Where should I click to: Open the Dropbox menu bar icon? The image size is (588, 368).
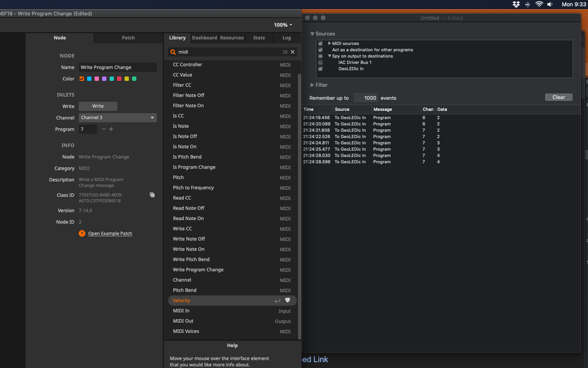(516, 4)
